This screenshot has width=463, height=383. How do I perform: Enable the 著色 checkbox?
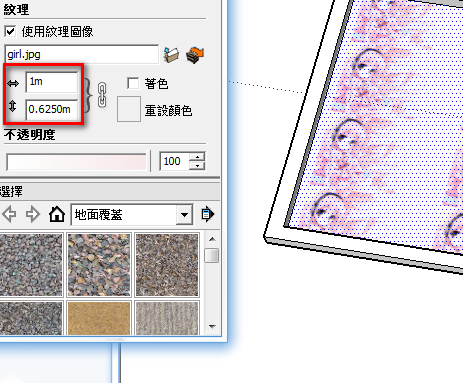133,83
